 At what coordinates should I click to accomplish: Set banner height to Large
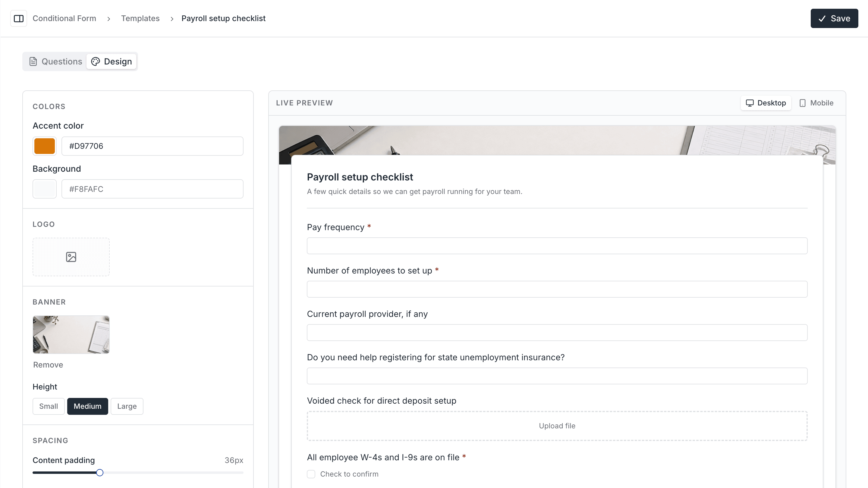point(127,406)
